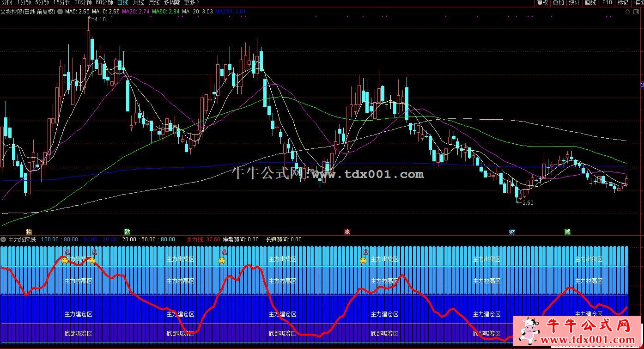Click the 主力线区域 indicator name
Screen dimensions: 644x349
pyautogui.click(x=22, y=239)
